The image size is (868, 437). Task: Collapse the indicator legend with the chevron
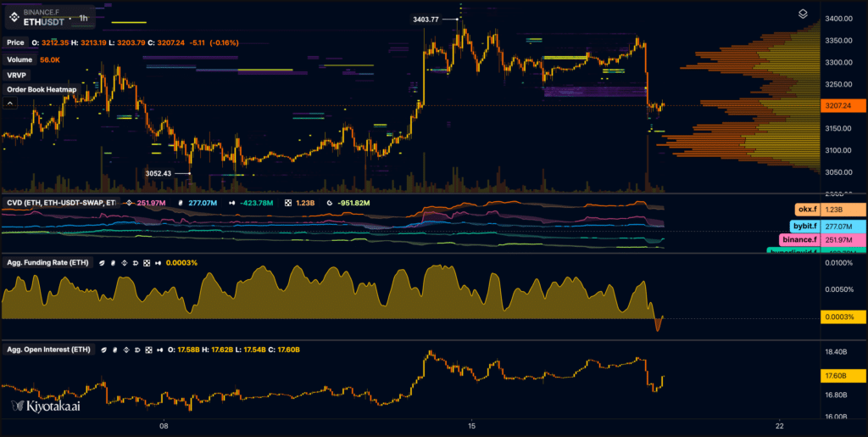click(x=9, y=103)
